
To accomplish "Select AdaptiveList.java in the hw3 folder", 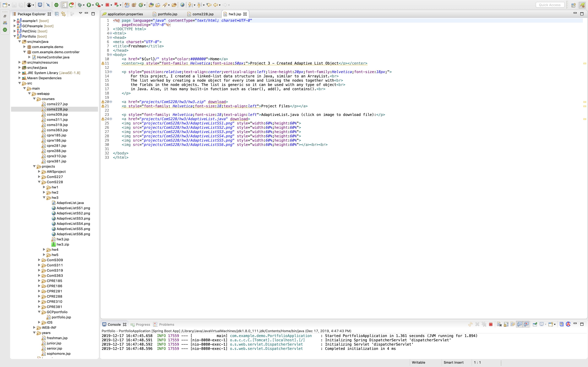I will 70,203.
